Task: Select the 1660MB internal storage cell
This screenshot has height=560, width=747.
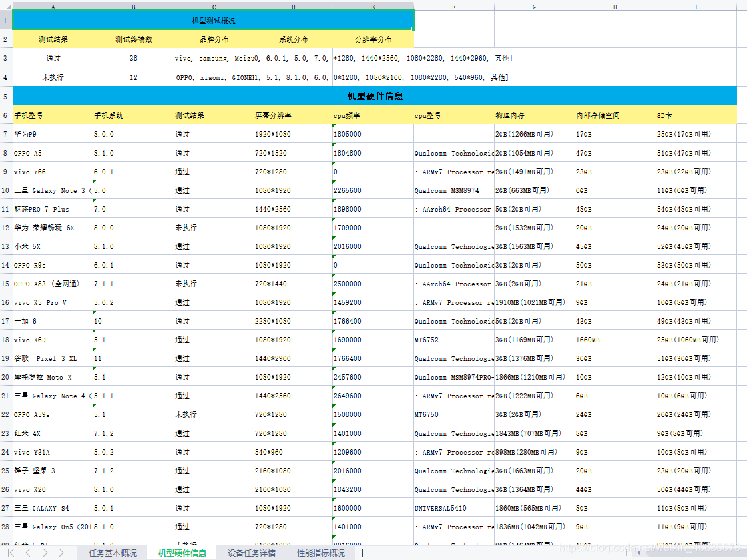Action: 615,340
